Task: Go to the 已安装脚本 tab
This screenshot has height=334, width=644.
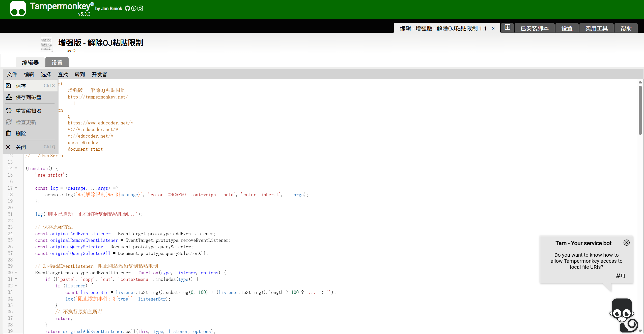Action: pyautogui.click(x=535, y=28)
